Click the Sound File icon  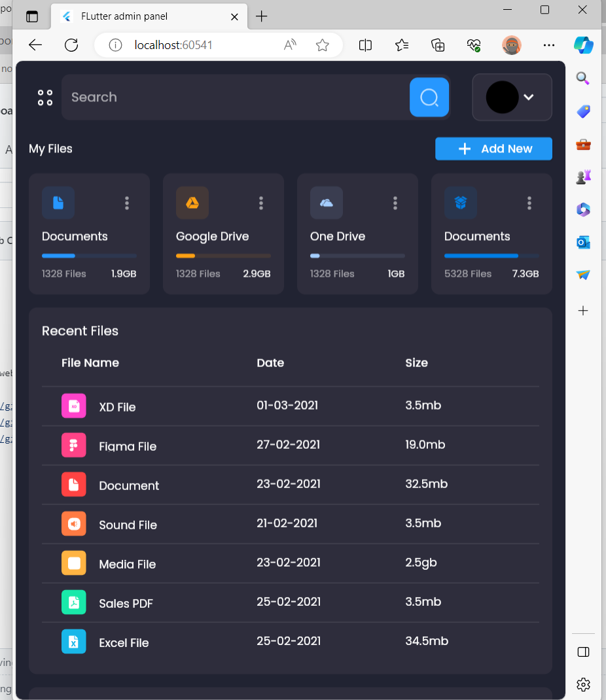pos(74,523)
